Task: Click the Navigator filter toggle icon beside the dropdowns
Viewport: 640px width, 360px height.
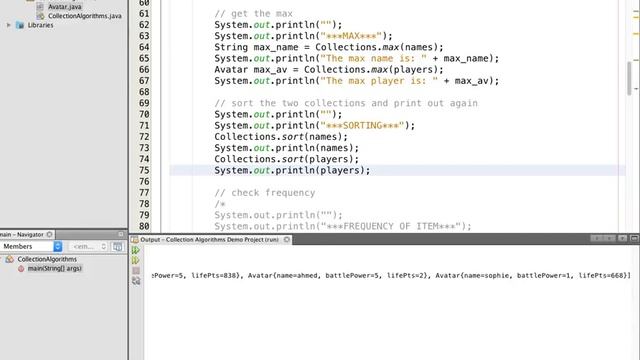Action: pos(118,247)
